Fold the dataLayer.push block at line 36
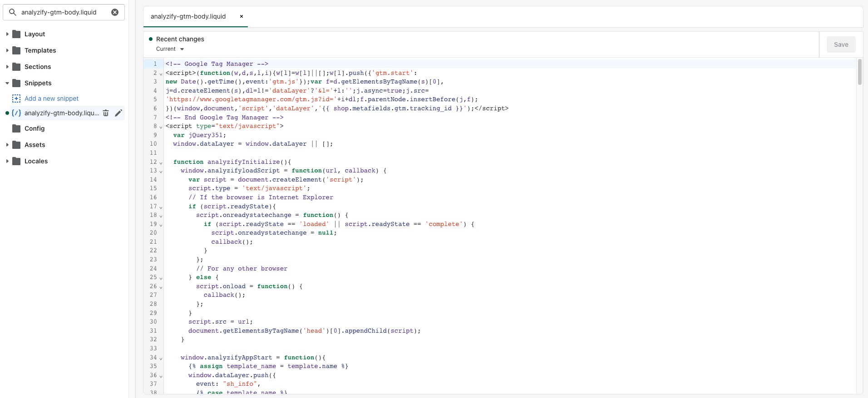The height and width of the screenshot is (398, 868). 161,376
